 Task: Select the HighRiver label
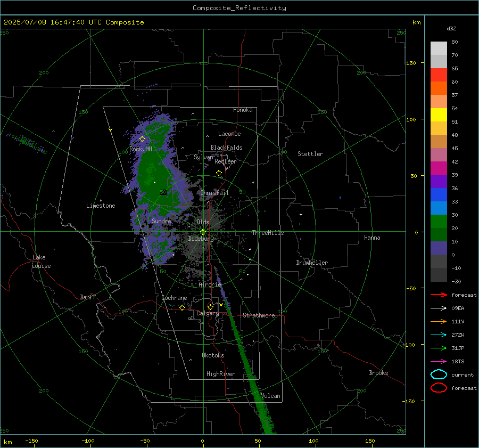[x=221, y=374]
